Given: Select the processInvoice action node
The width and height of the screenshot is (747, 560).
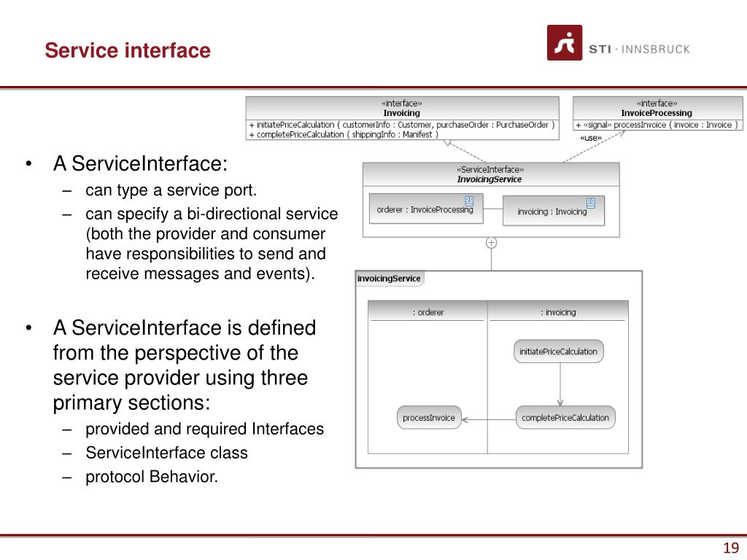Looking at the screenshot, I should point(429,418).
